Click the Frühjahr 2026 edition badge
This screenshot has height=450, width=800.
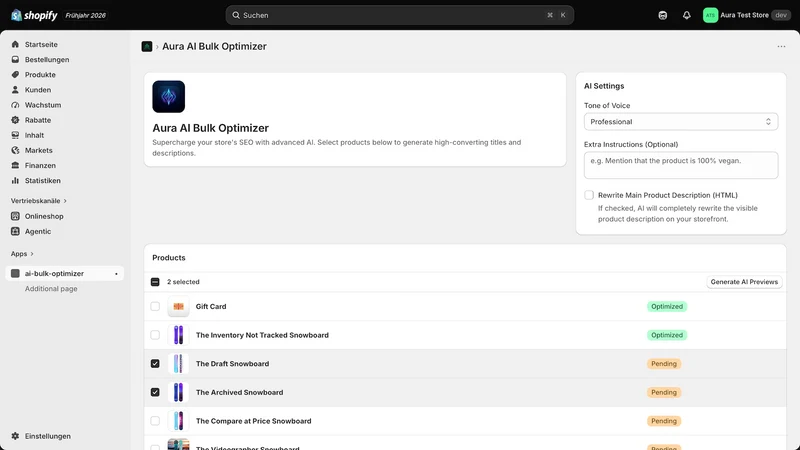pos(85,15)
